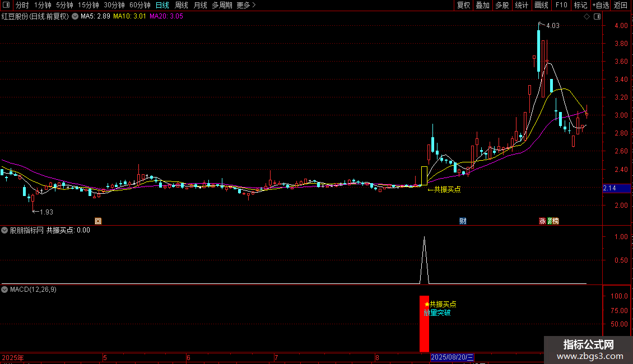
Task: Expand the main chart indicator dropdown next to 红豆股份
Action: click(x=75, y=16)
